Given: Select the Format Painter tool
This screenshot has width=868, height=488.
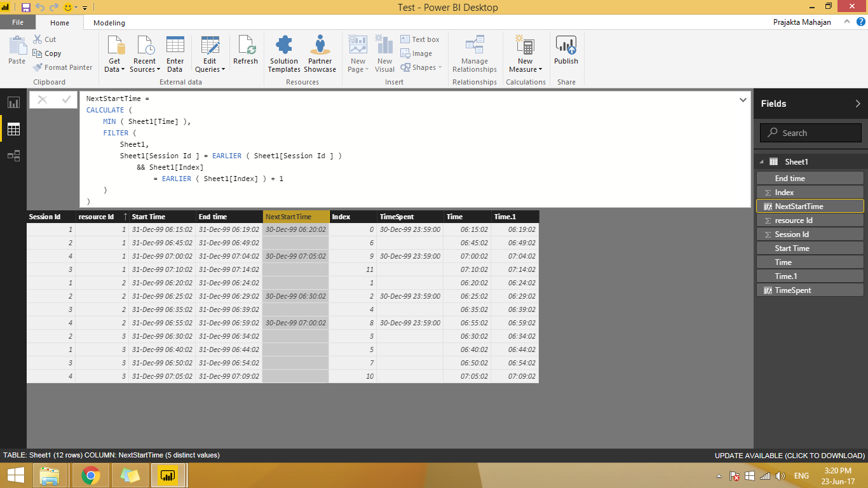Looking at the screenshot, I should tap(63, 67).
